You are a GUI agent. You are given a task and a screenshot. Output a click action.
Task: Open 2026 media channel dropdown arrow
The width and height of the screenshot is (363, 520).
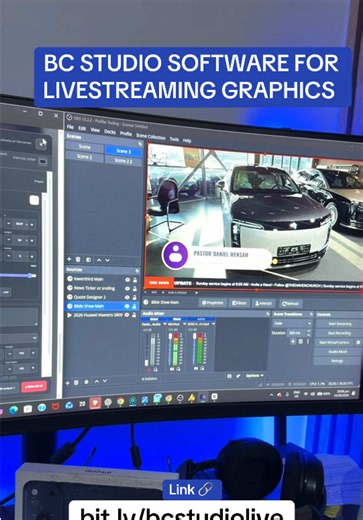pos(213,324)
